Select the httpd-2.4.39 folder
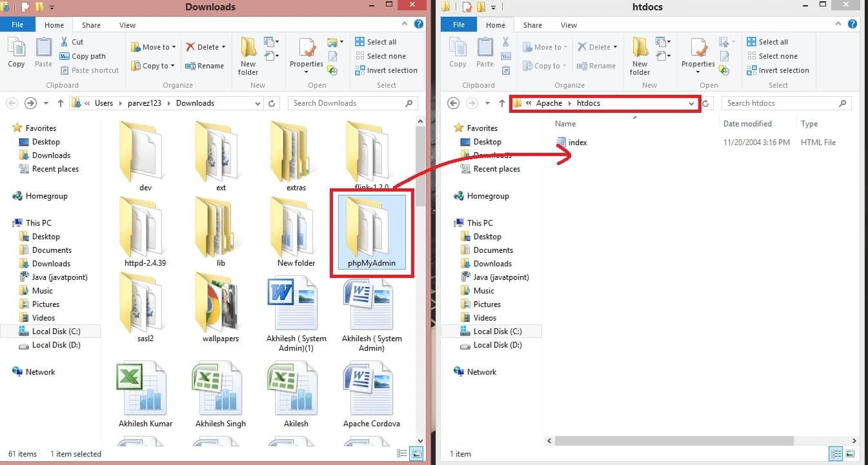This screenshot has height=465, width=868. coord(145,233)
